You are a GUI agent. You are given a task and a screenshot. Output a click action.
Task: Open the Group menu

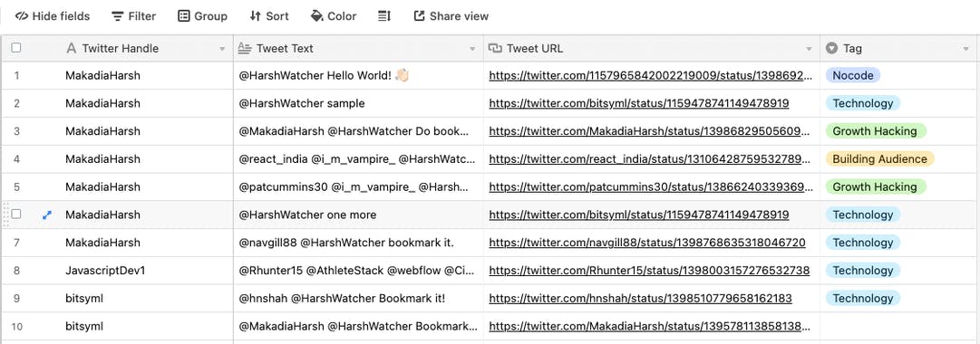[202, 16]
